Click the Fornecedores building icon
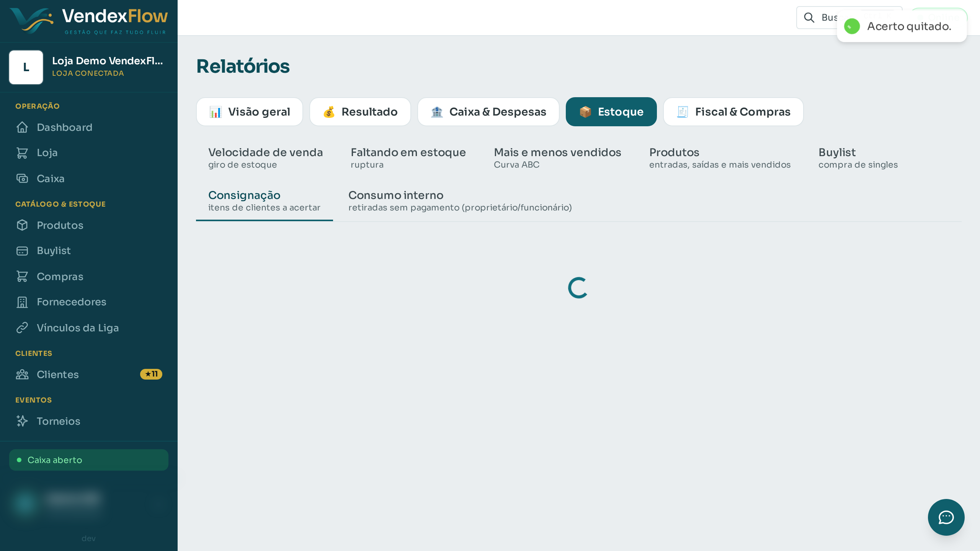Image resolution: width=980 pixels, height=551 pixels. pyautogui.click(x=22, y=302)
